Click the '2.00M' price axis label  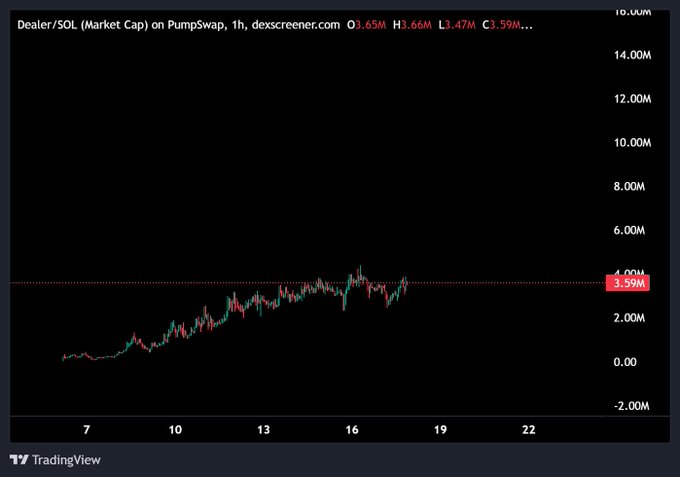click(x=629, y=318)
